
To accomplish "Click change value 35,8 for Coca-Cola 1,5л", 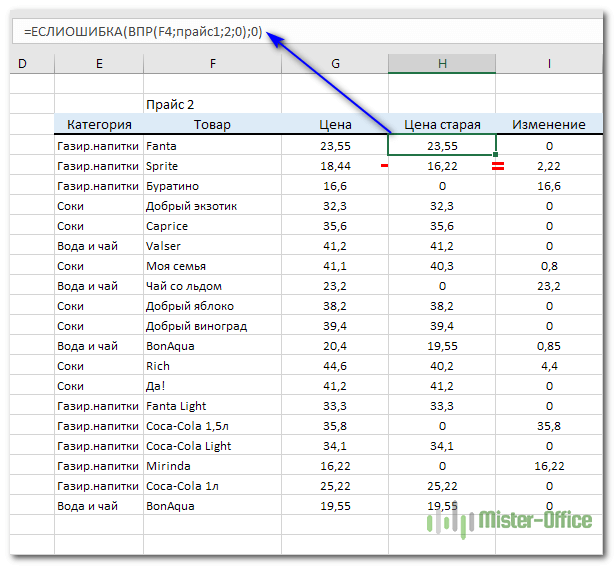I will click(549, 425).
